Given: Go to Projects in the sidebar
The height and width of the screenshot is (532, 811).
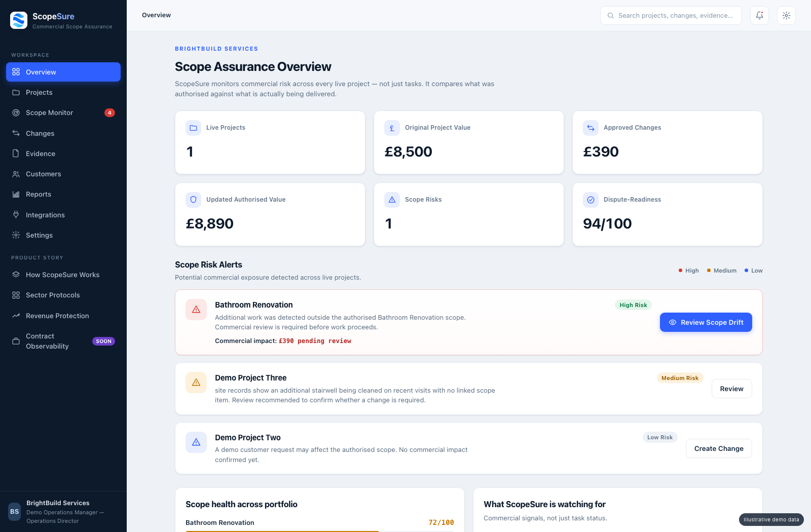Looking at the screenshot, I should tap(63, 93).
